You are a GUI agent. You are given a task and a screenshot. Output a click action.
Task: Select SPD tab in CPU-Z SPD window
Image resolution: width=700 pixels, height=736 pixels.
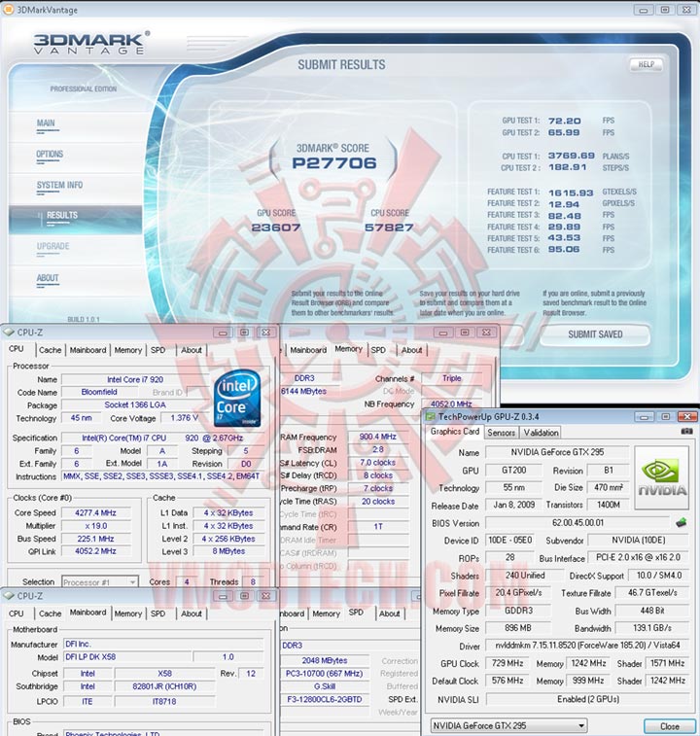356,613
